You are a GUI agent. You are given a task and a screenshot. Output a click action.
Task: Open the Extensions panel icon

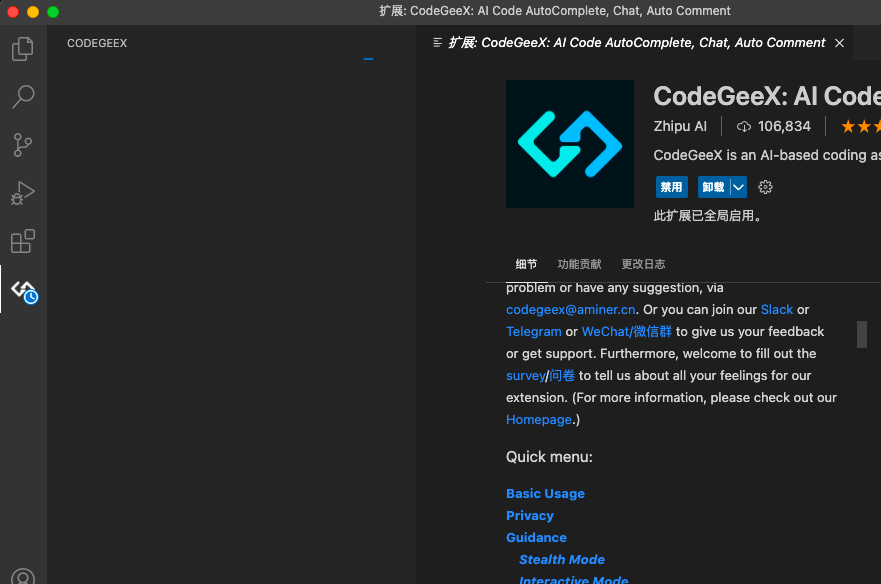pyautogui.click(x=22, y=240)
